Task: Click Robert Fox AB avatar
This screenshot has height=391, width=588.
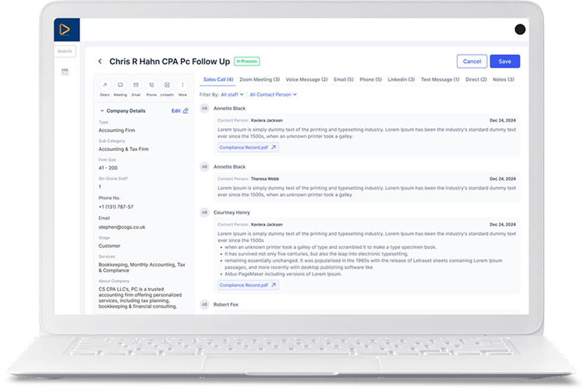Action: point(204,305)
